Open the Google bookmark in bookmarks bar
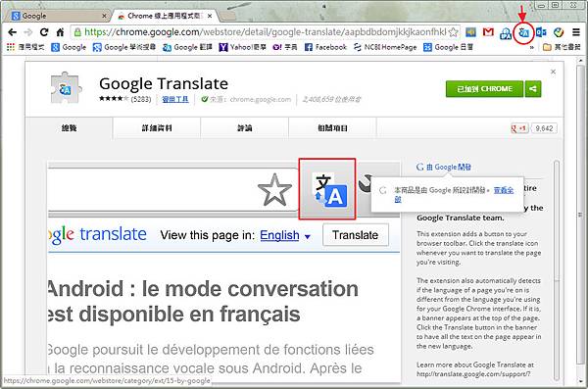 (69, 47)
